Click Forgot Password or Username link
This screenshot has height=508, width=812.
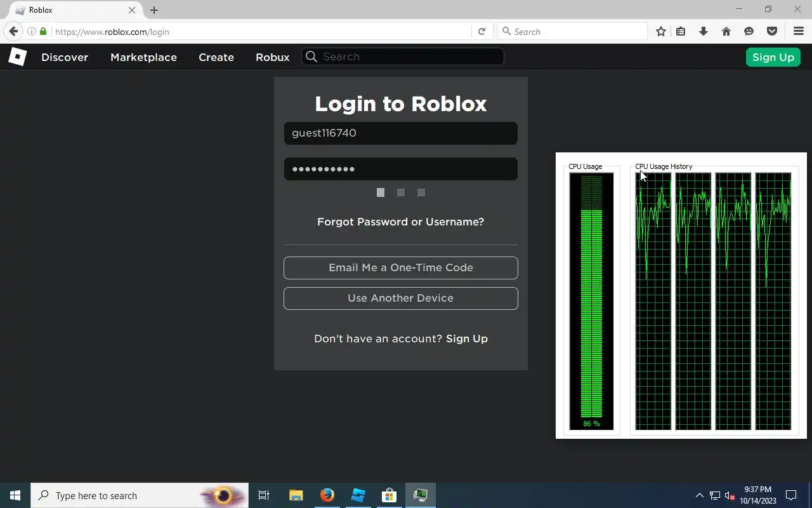(x=400, y=222)
